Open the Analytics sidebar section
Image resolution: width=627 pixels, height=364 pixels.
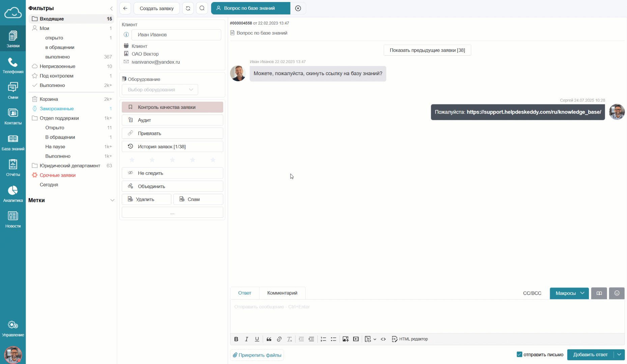13,194
